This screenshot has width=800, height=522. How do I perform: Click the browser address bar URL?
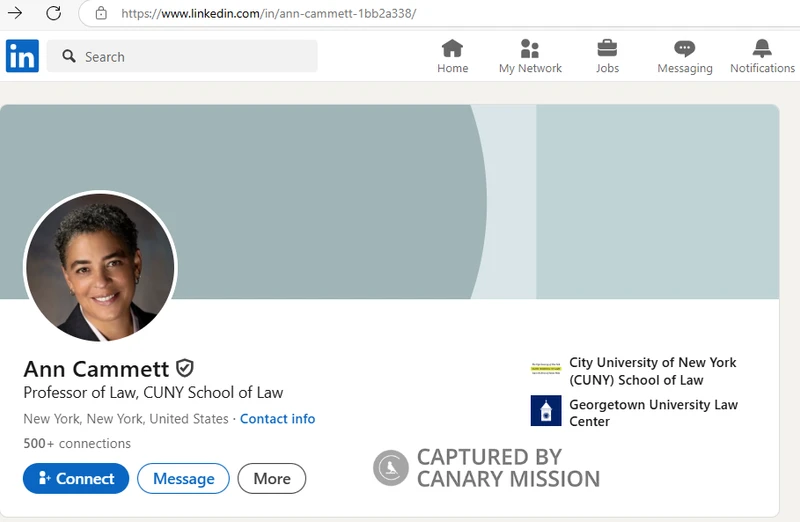pyautogui.click(x=268, y=13)
